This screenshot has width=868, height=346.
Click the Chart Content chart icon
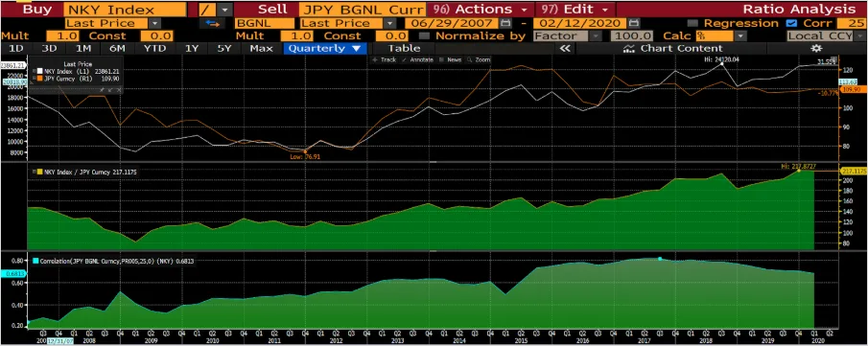pos(629,48)
